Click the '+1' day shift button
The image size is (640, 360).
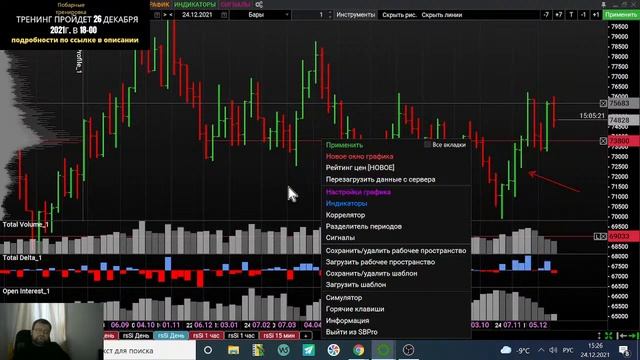(596, 15)
